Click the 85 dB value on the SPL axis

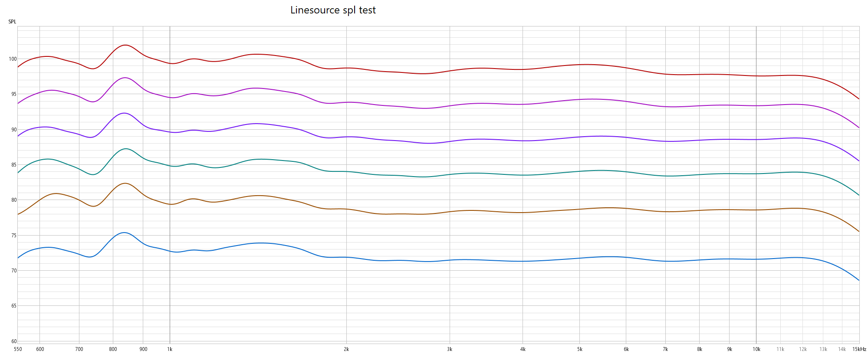pyautogui.click(x=14, y=165)
